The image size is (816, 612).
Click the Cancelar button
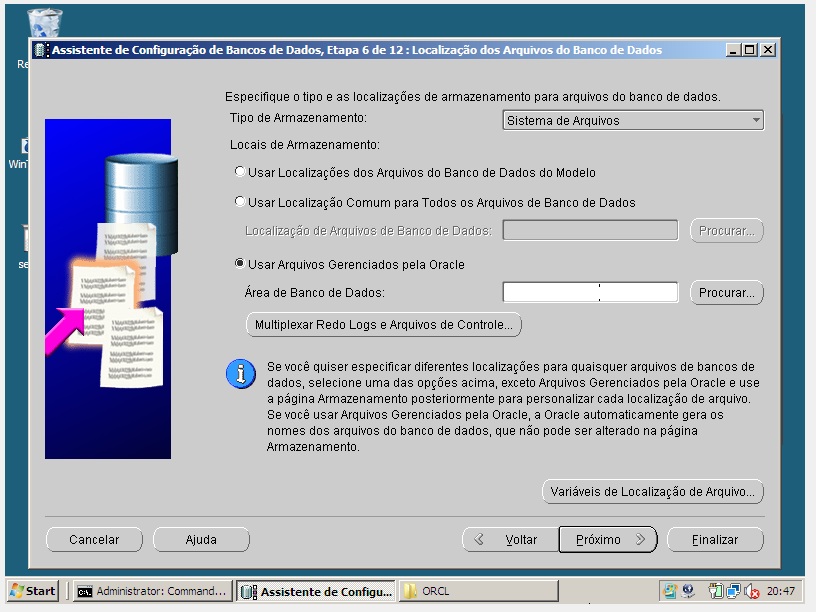[x=94, y=540]
